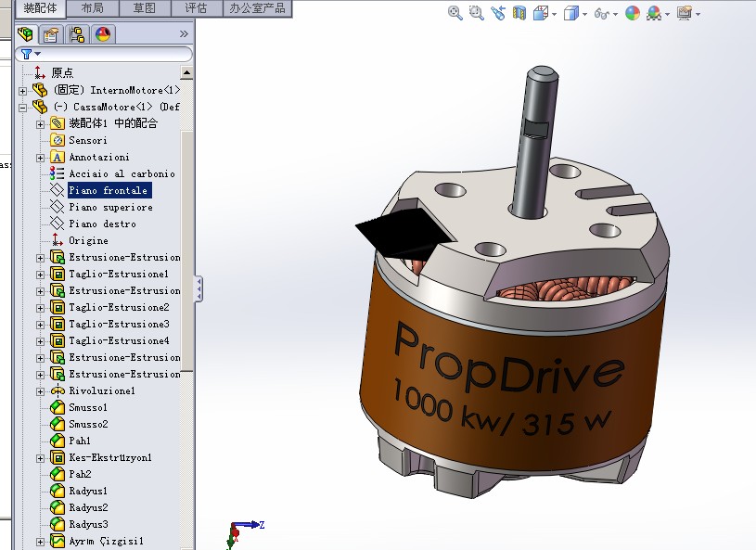Select the Radyus3 feature
The height and width of the screenshot is (550, 756).
[x=88, y=524]
